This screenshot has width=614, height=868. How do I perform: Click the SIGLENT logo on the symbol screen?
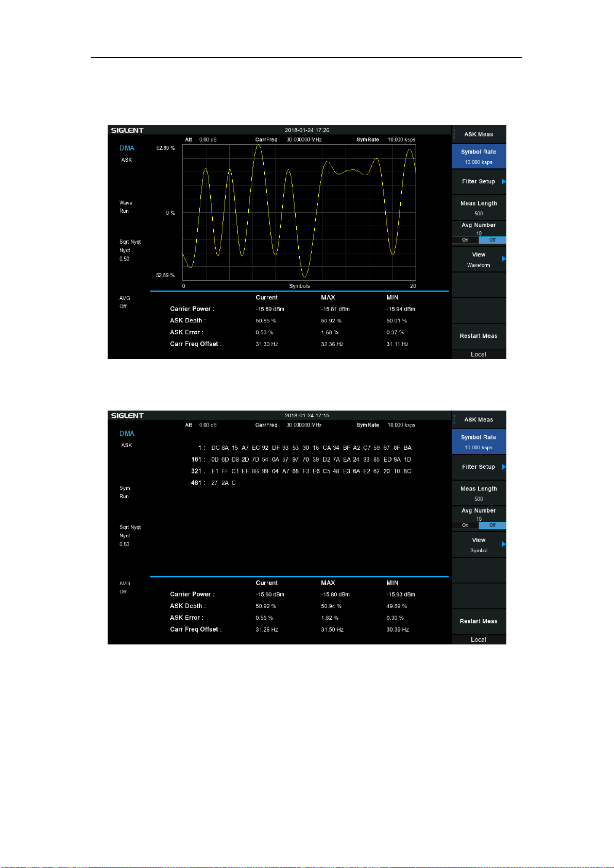tap(127, 416)
